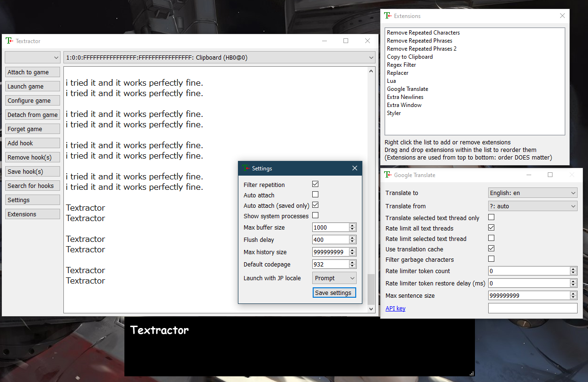Click the Max sentence size field
Viewport: 588px width, 382px height.
tap(529, 295)
